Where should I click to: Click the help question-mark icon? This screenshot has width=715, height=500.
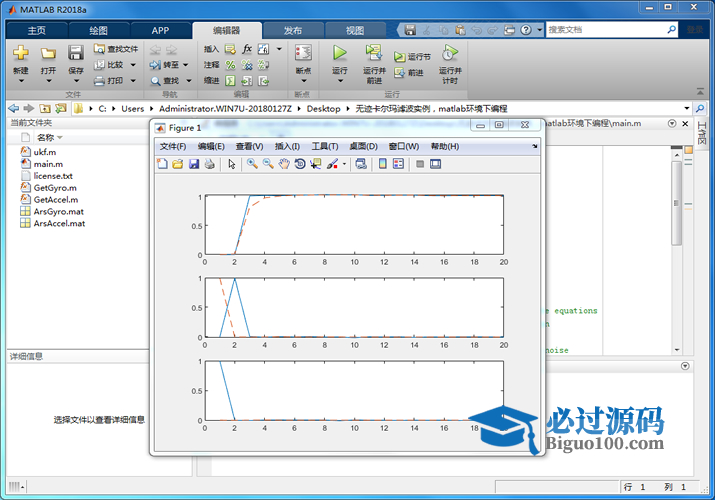pos(526,30)
